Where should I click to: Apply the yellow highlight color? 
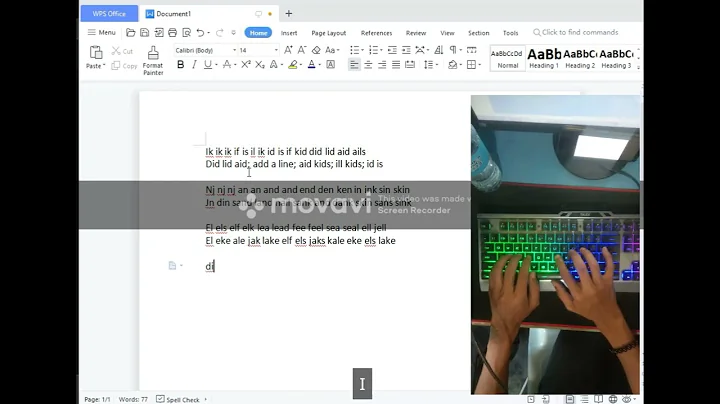pyautogui.click(x=292, y=65)
